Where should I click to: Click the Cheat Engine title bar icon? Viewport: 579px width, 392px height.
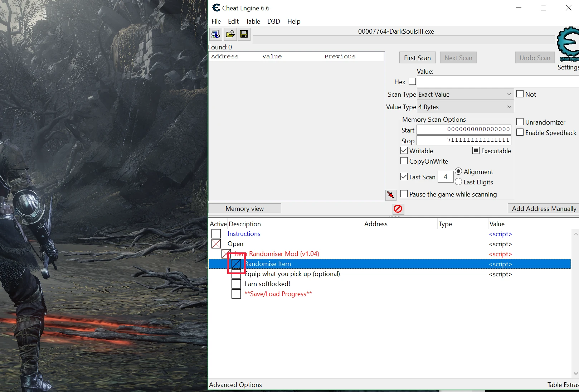click(x=216, y=8)
